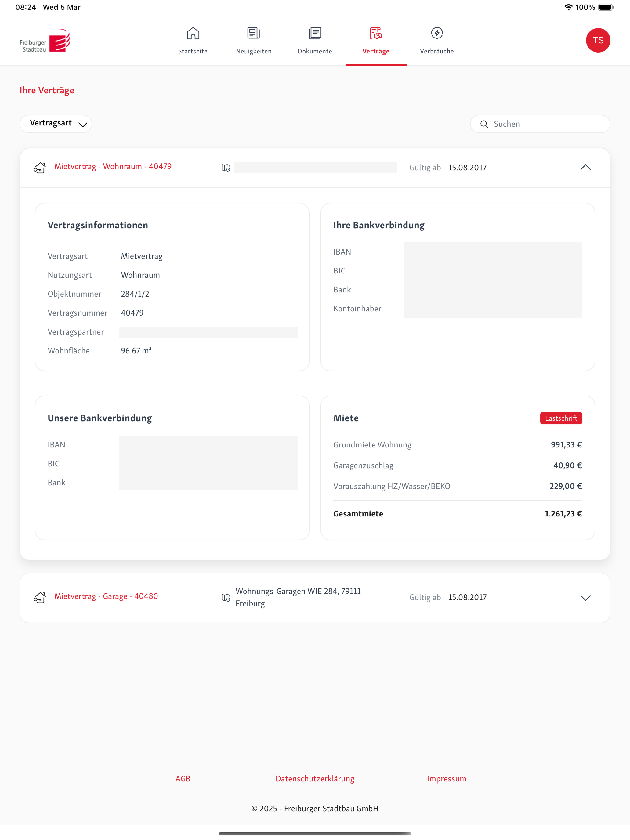Open the AGB link
This screenshot has height=840, width=630.
[x=183, y=778]
